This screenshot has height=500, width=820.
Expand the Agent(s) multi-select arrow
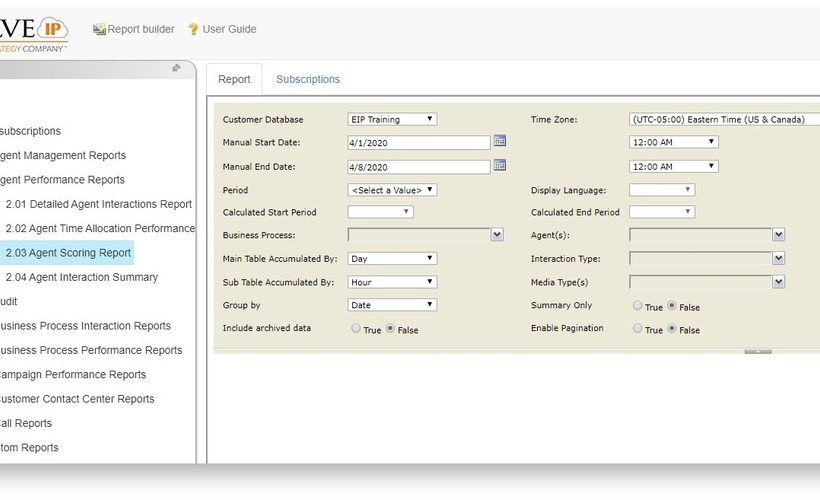(x=778, y=235)
